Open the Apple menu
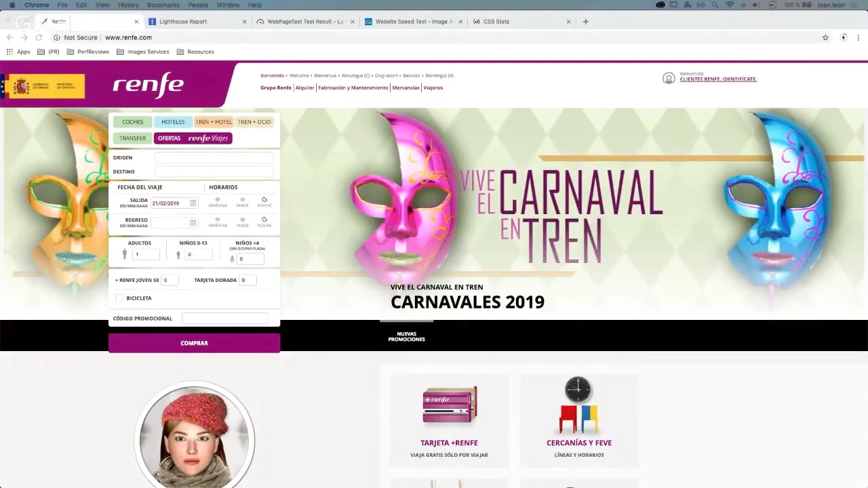The width and height of the screenshot is (868, 488). [x=12, y=5]
